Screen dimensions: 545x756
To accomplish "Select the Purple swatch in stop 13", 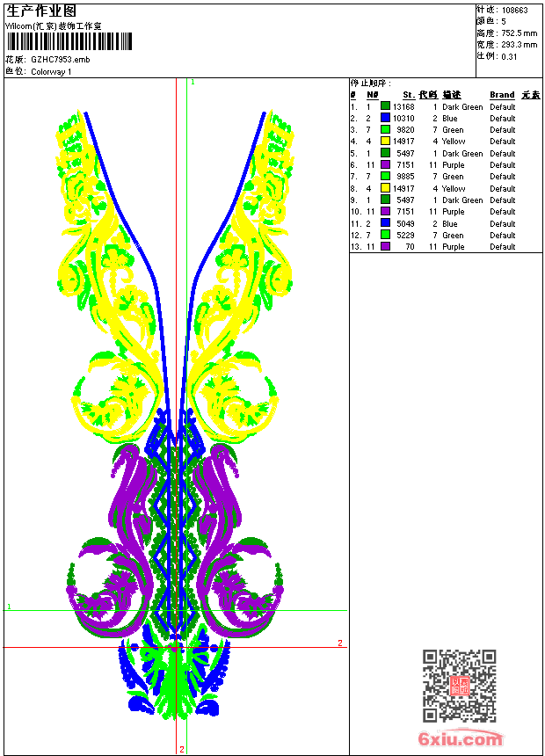I will click(385, 247).
